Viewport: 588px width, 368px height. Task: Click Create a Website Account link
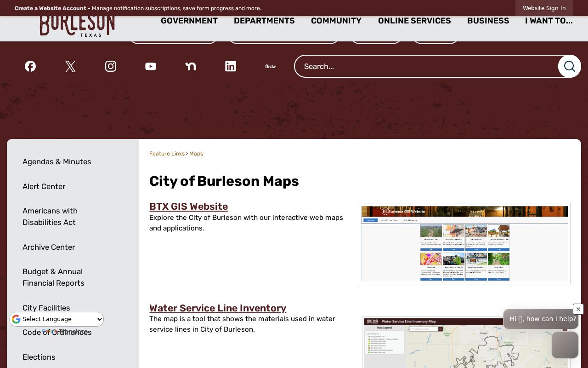pyautogui.click(x=51, y=8)
